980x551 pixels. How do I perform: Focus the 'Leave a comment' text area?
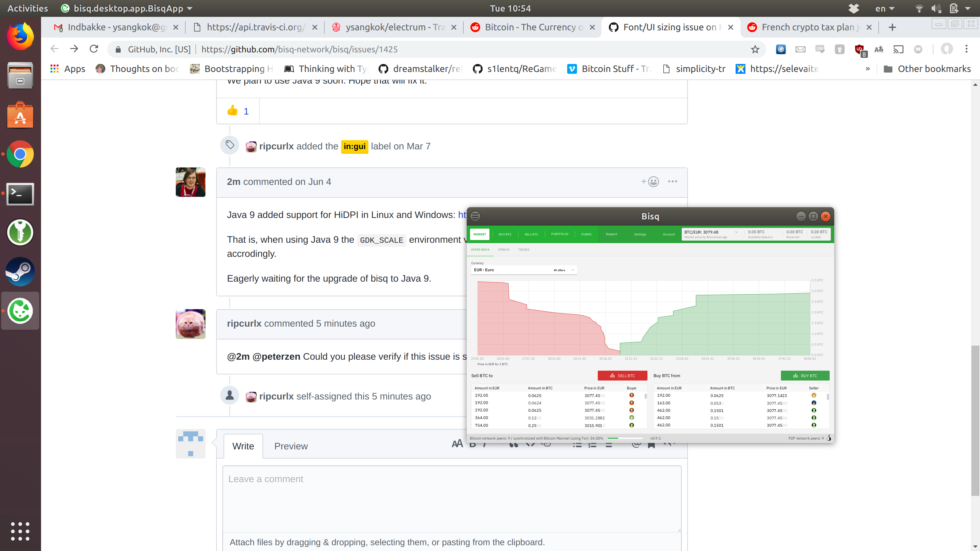point(452,499)
